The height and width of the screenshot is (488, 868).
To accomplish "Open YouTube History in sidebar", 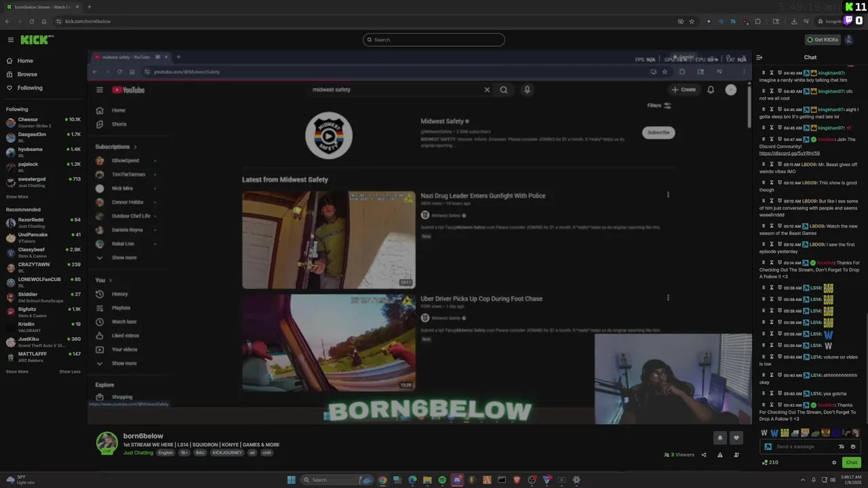I will click(x=113, y=294).
